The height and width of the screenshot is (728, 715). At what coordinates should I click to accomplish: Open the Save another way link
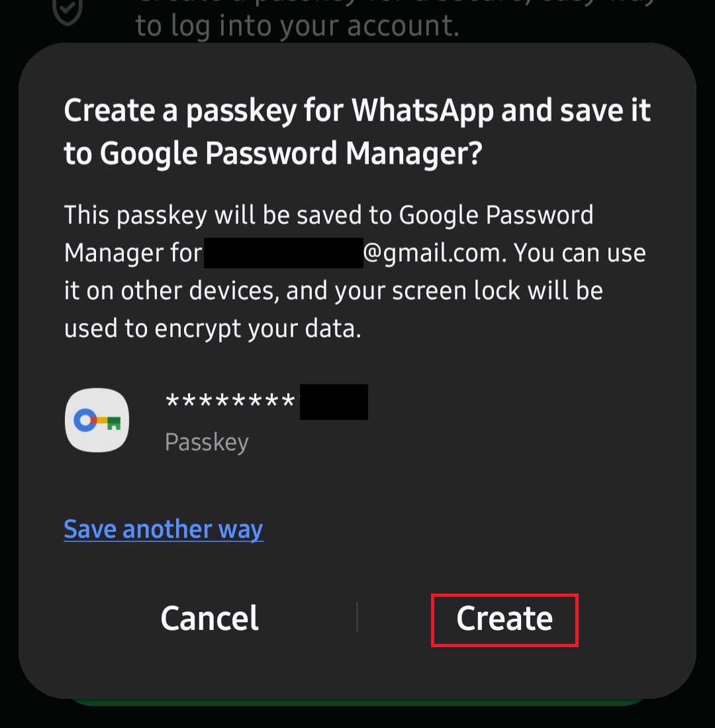164,529
